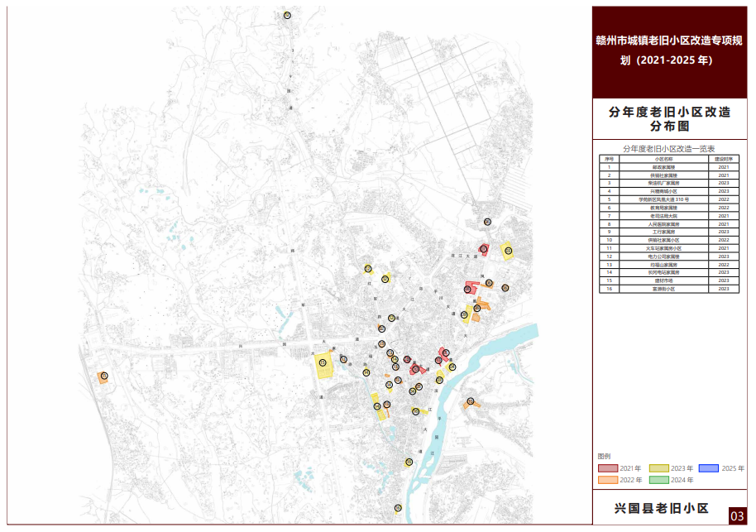The width and height of the screenshot is (756, 532).
Task: Click the yellow 2023年 legend swatch
Action: 658,468
